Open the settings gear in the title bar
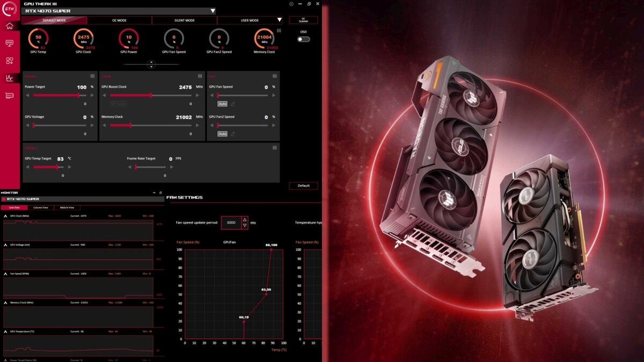 point(291,4)
